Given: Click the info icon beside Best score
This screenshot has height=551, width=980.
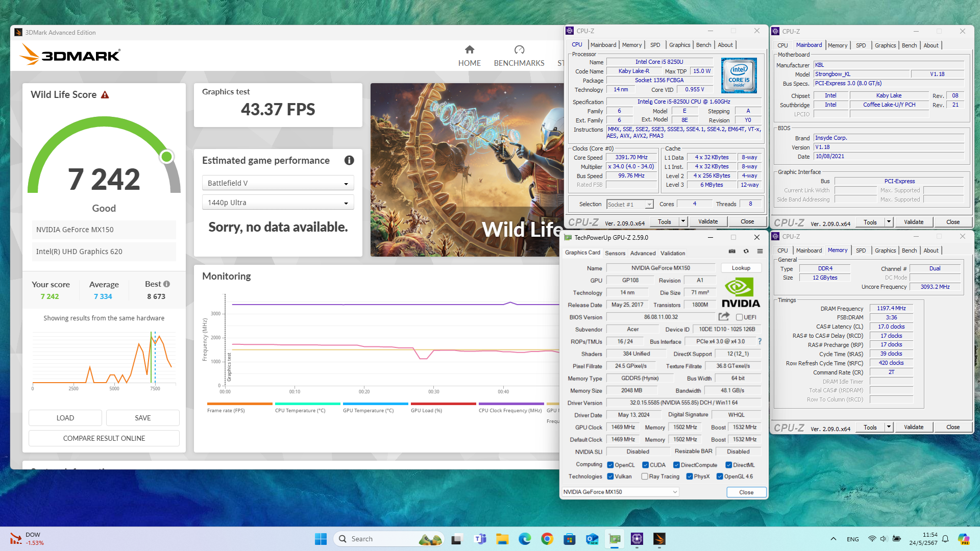Looking at the screenshot, I should pyautogui.click(x=166, y=284).
